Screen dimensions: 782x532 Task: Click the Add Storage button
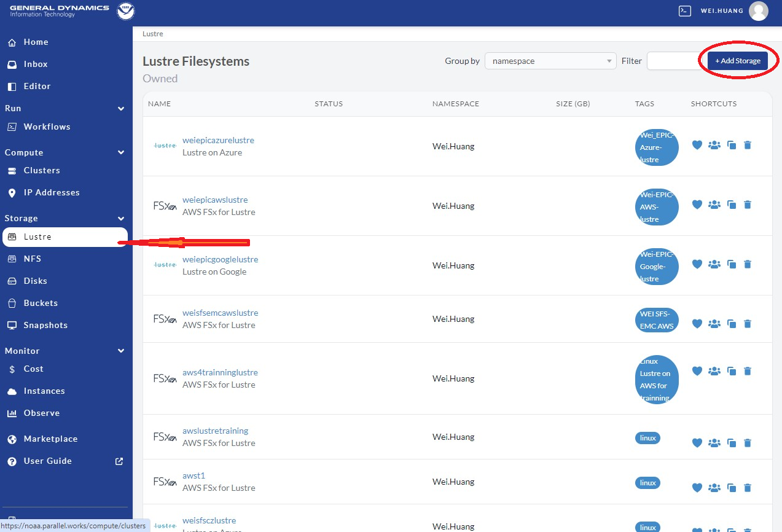click(x=738, y=61)
